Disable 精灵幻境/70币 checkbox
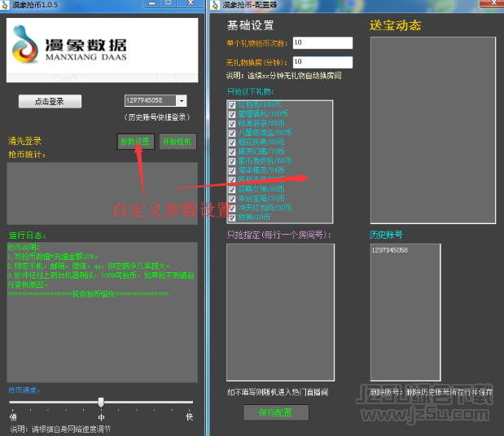The width and height of the screenshot is (504, 436). (232, 152)
